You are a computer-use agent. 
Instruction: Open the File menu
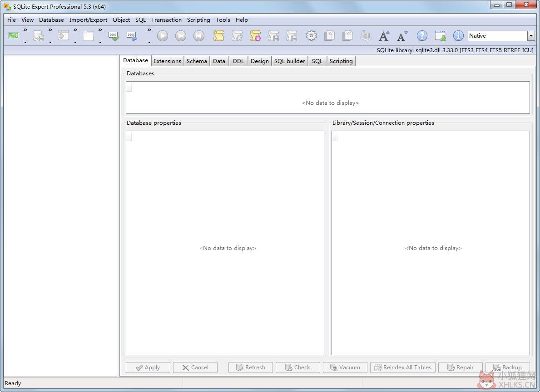click(x=11, y=20)
